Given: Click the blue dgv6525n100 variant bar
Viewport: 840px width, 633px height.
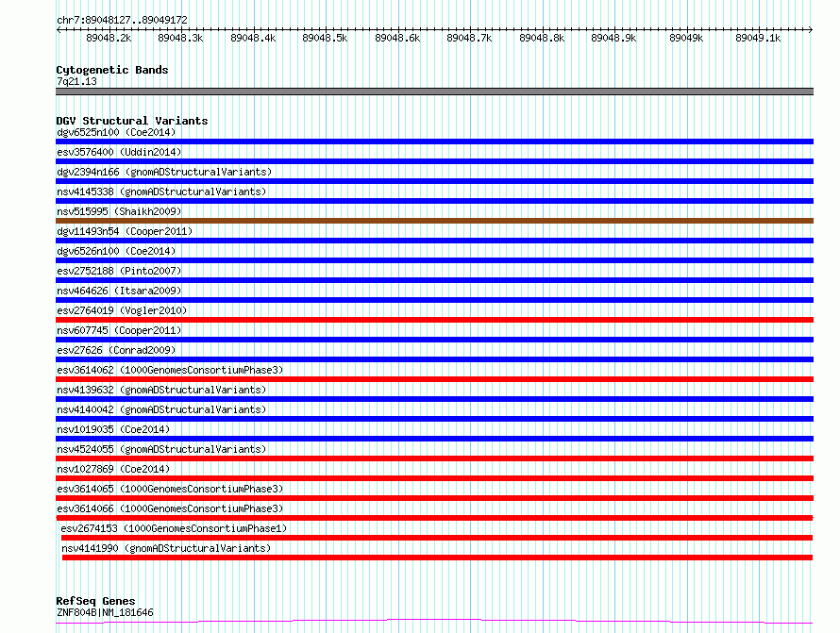Looking at the screenshot, I should pyautogui.click(x=434, y=142).
